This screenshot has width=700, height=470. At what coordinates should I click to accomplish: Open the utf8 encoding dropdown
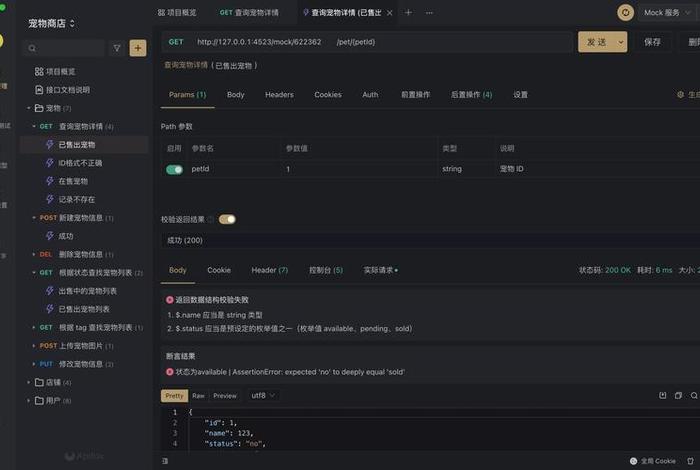(262, 395)
